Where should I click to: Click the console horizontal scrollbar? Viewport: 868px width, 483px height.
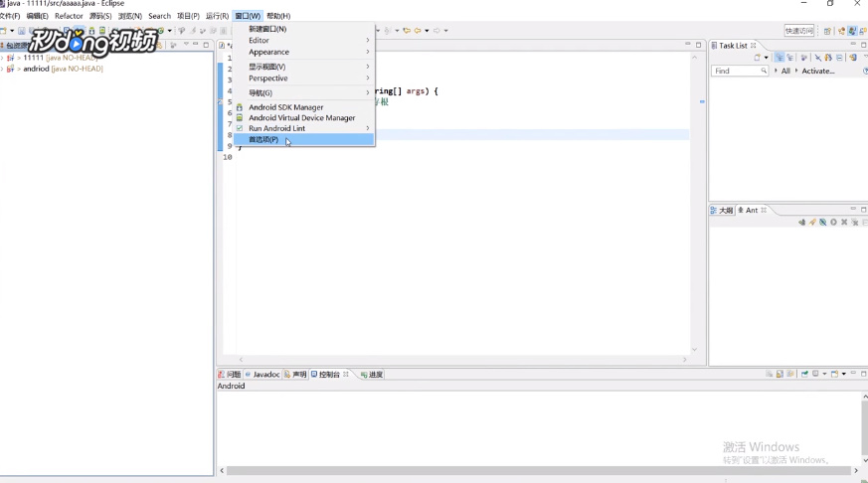click(x=539, y=471)
